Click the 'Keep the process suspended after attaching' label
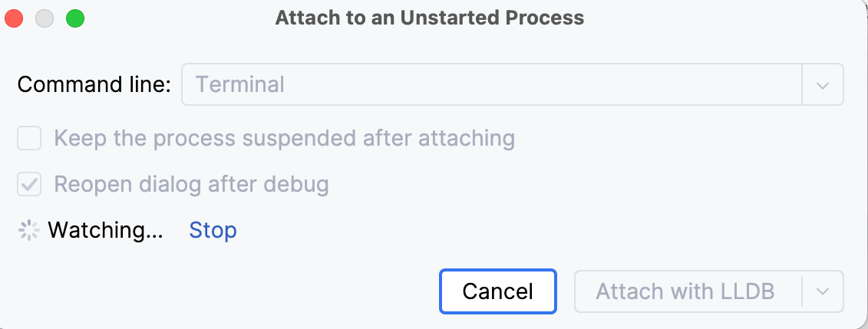Image resolution: width=868 pixels, height=329 pixels. (x=284, y=139)
